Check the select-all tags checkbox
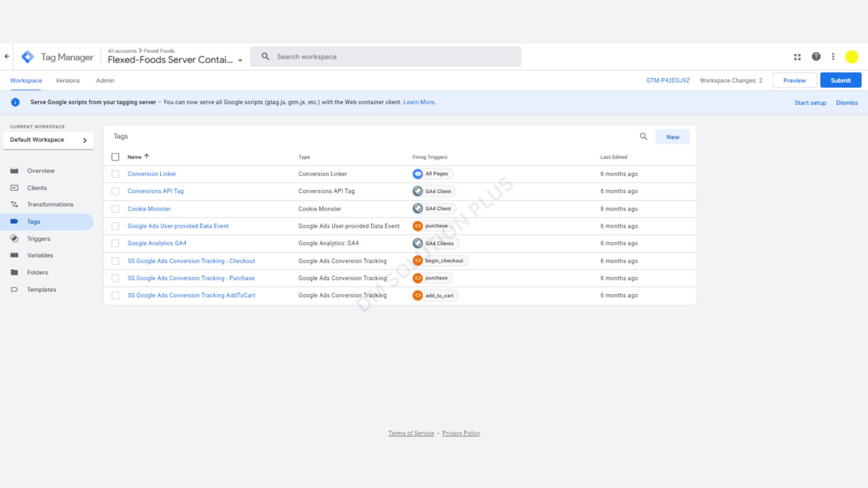This screenshot has width=868, height=488. (x=115, y=157)
